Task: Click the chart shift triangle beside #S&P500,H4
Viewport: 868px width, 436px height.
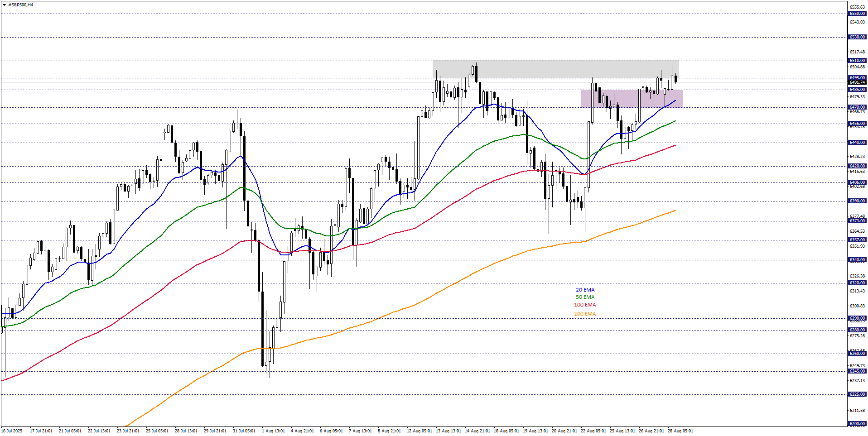Action: click(4, 5)
